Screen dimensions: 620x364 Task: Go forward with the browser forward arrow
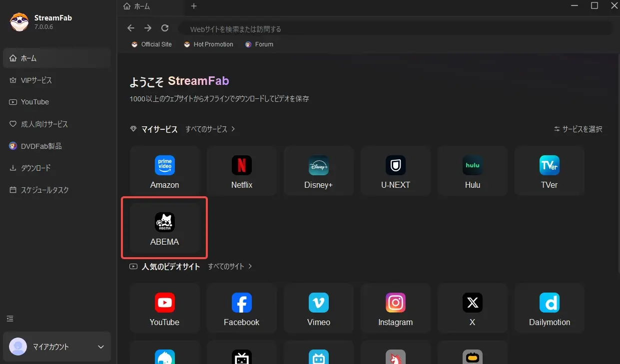[148, 28]
